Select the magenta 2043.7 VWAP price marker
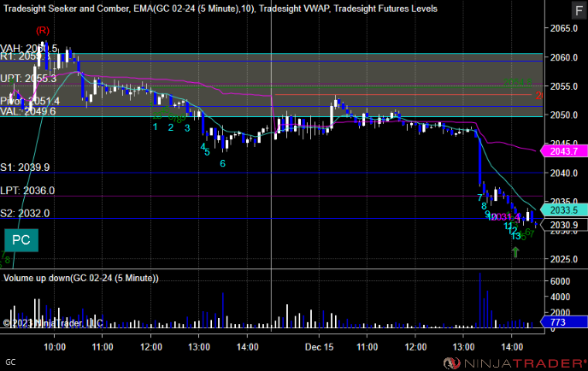 pos(563,151)
